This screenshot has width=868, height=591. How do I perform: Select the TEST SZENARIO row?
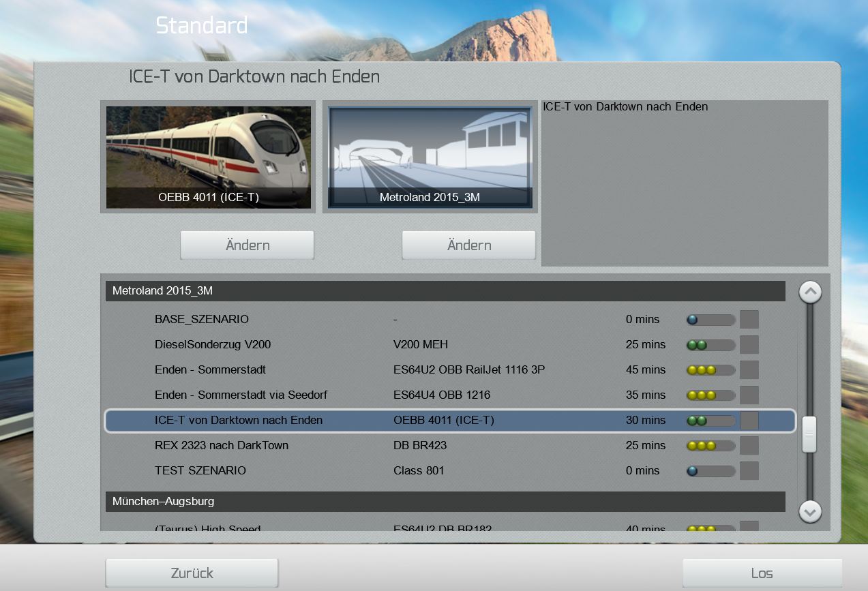pyautogui.click(x=450, y=470)
